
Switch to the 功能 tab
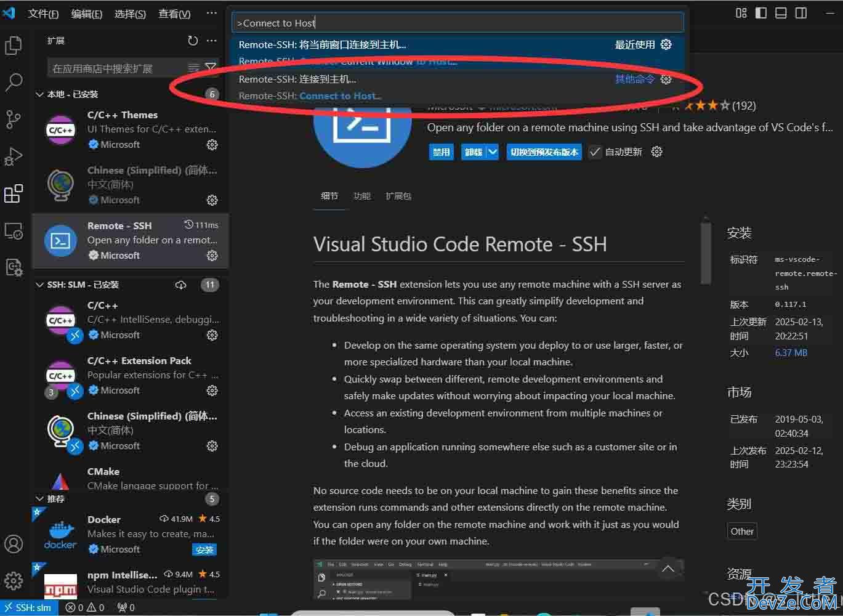(x=362, y=196)
